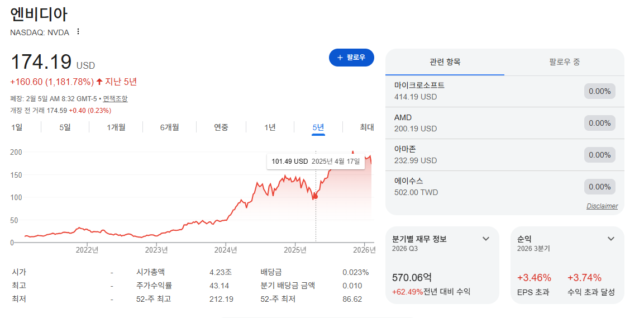
Task: Open the 아마존 stock row
Action: point(505,155)
